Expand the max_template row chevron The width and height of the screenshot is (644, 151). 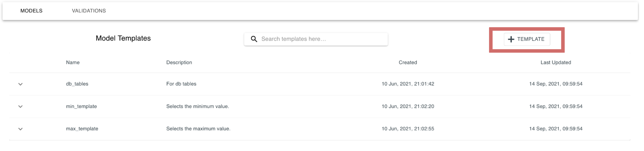[x=21, y=129]
